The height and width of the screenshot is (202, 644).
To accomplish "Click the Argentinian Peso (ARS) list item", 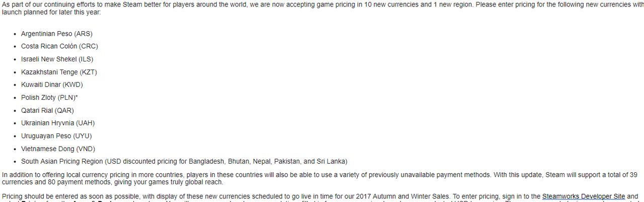I will 57,34.
